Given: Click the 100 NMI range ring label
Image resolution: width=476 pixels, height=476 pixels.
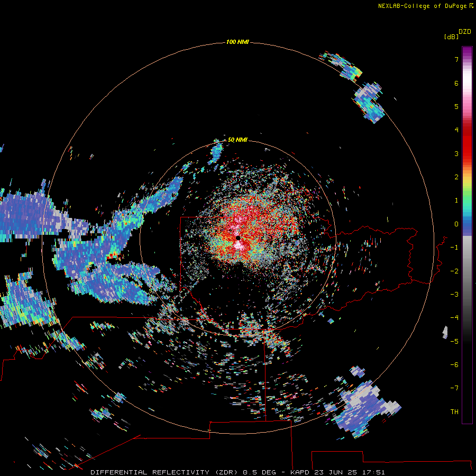Looking at the screenshot, I should click(x=237, y=42).
